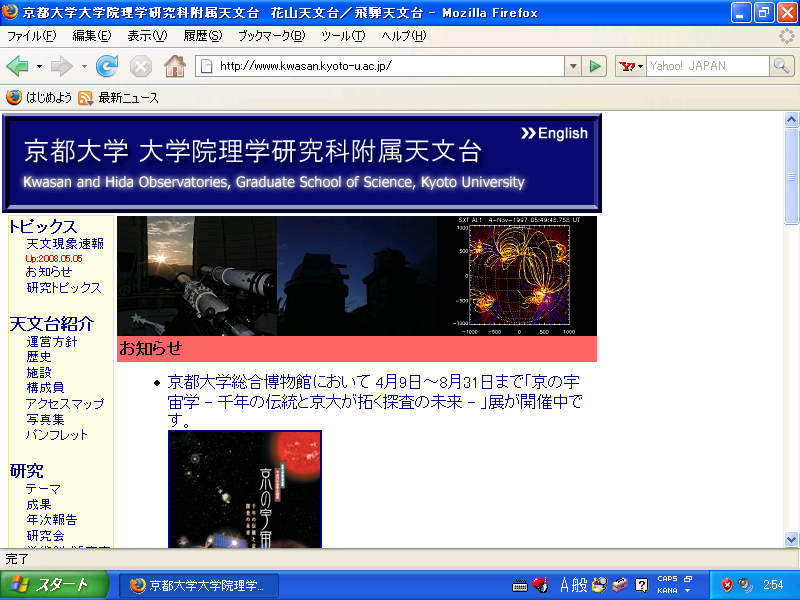Viewport: 800px width, 600px height.
Task: Open the 構成員 link
Action: point(45,388)
